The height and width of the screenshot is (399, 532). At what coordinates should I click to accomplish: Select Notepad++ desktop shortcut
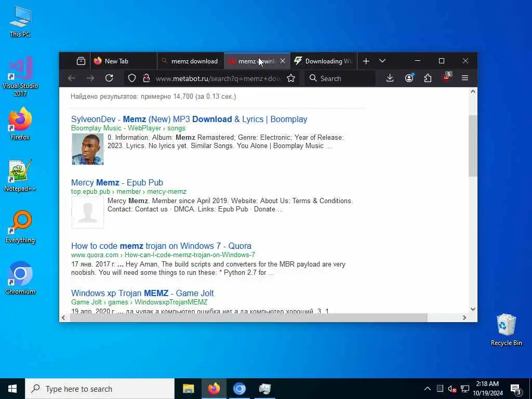tap(20, 176)
